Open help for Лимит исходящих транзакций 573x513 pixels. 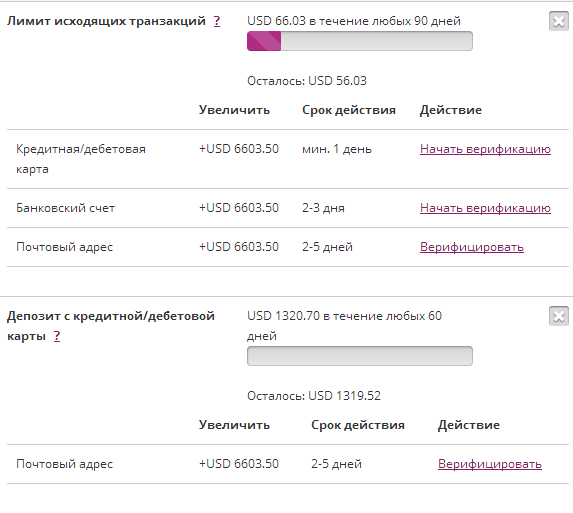point(217,21)
